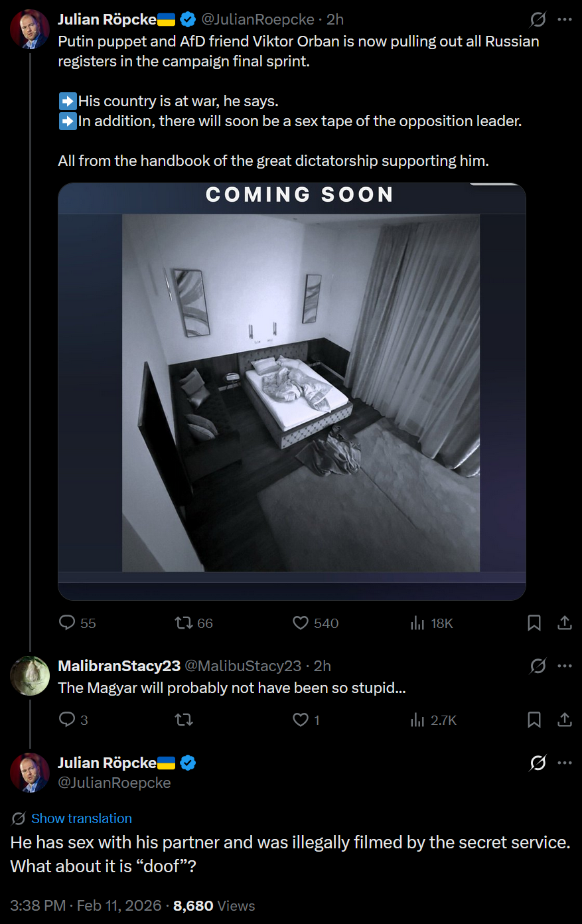Bookmark the Viktor Orban tweet

(534, 623)
